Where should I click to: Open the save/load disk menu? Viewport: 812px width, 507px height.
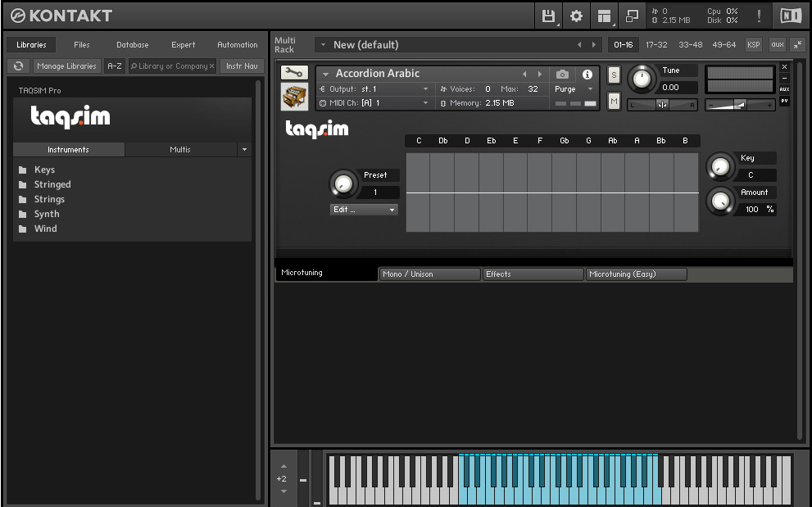tap(548, 16)
